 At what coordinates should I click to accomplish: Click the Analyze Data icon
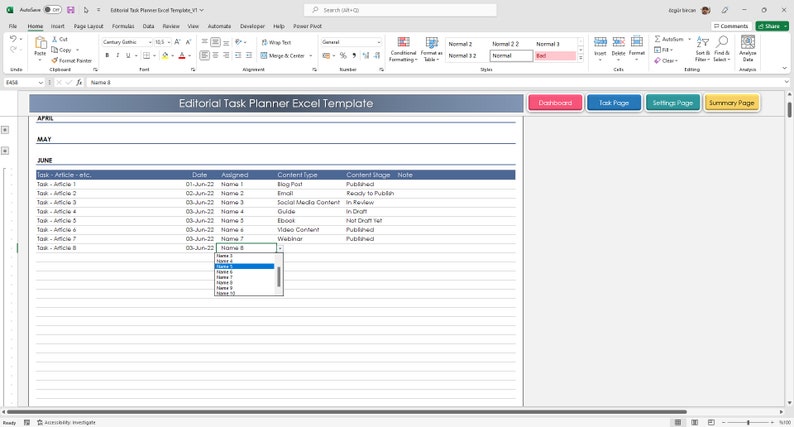click(748, 42)
